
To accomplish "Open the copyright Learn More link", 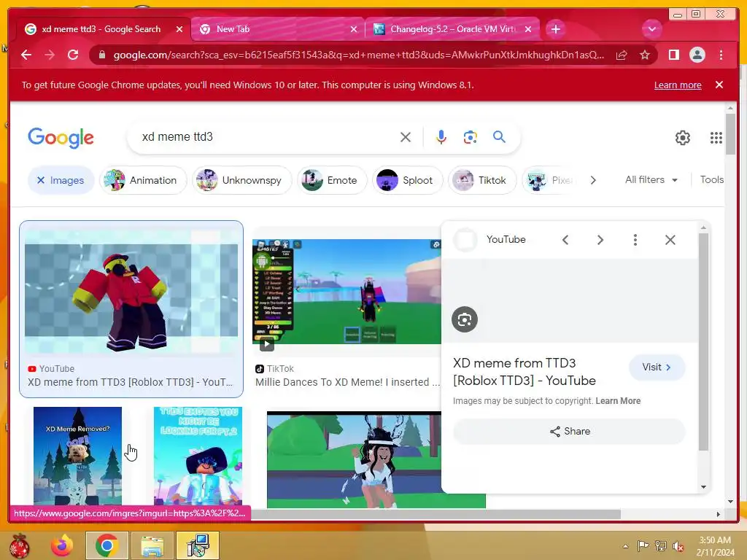I will tap(618, 401).
